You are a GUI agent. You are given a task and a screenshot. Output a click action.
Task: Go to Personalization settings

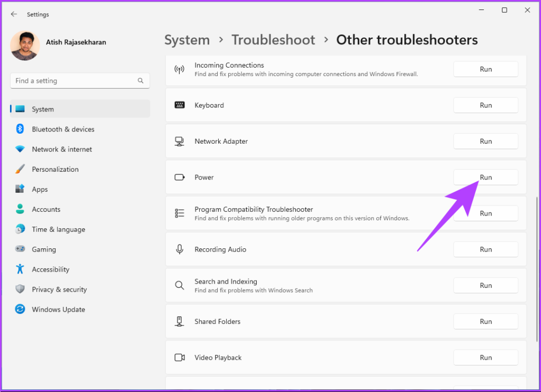55,170
